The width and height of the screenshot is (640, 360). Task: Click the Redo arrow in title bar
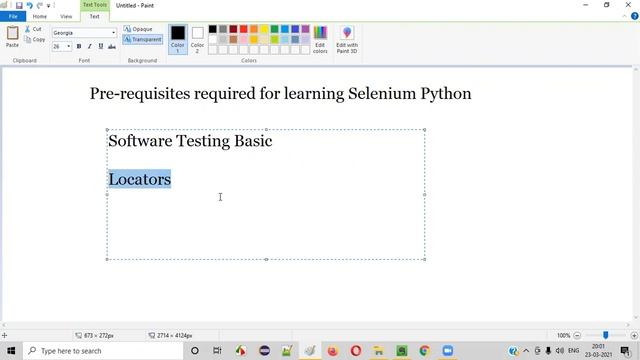click(40, 5)
